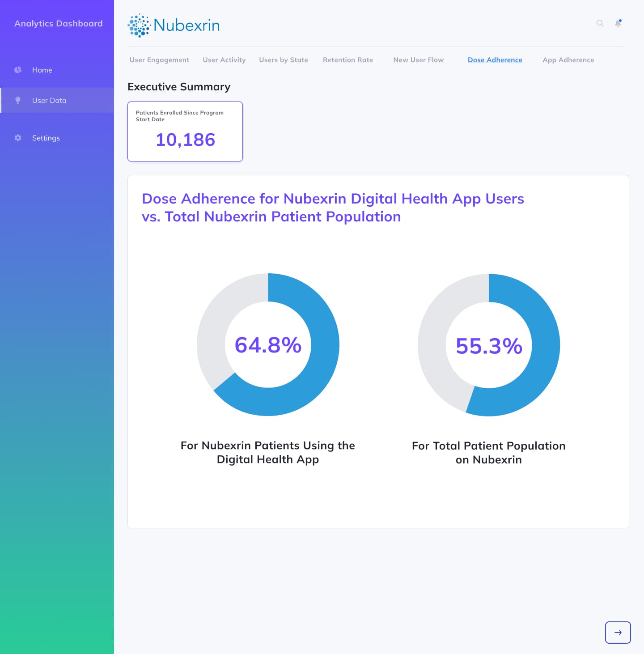Viewport: 644px width, 654px height.
Task: Click the User Data lightbulb icon
Action: pyautogui.click(x=18, y=100)
